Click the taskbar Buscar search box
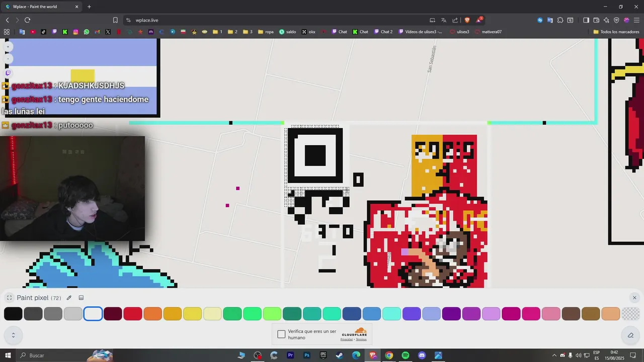644x362 pixels. pos(65,355)
